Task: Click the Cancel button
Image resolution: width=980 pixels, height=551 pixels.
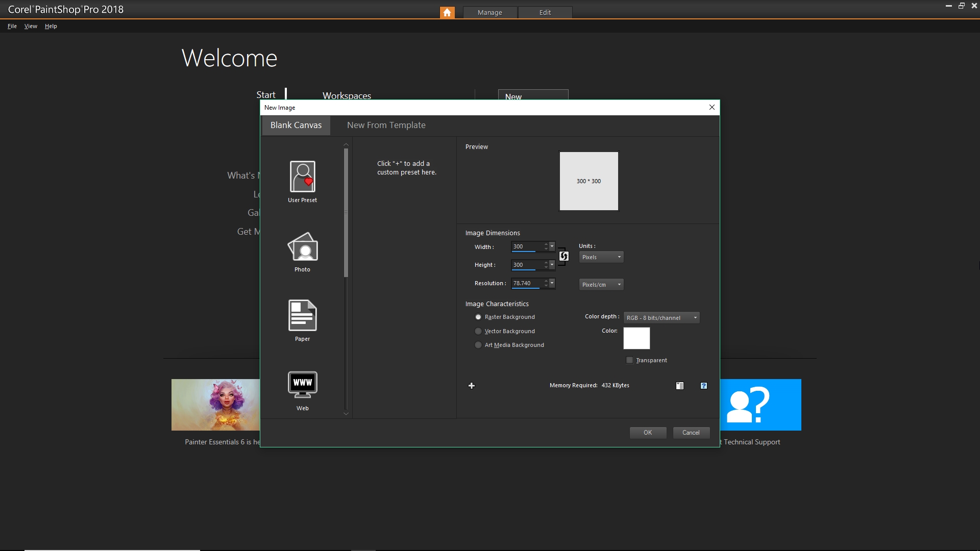Action: (691, 433)
